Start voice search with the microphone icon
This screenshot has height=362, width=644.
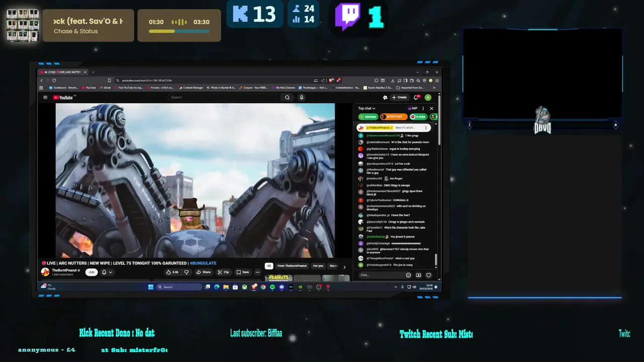[301, 98]
